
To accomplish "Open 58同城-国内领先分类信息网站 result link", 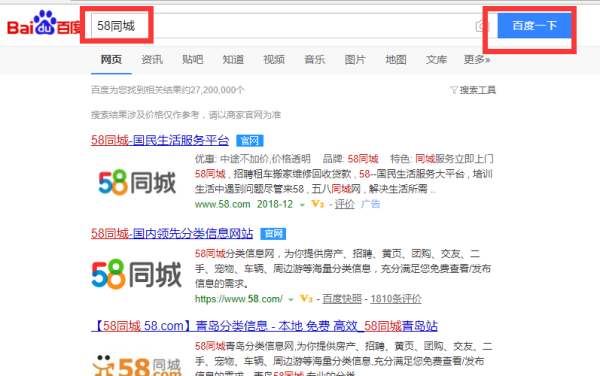I will coord(172,233).
